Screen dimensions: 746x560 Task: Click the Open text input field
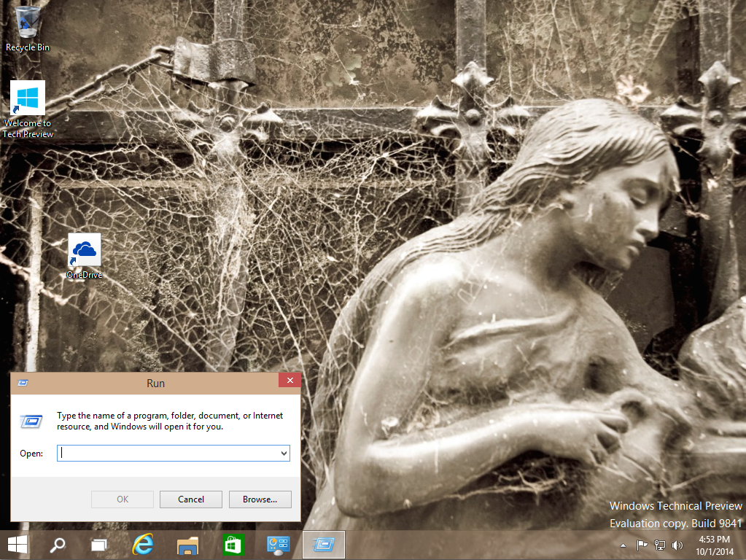pyautogui.click(x=168, y=454)
